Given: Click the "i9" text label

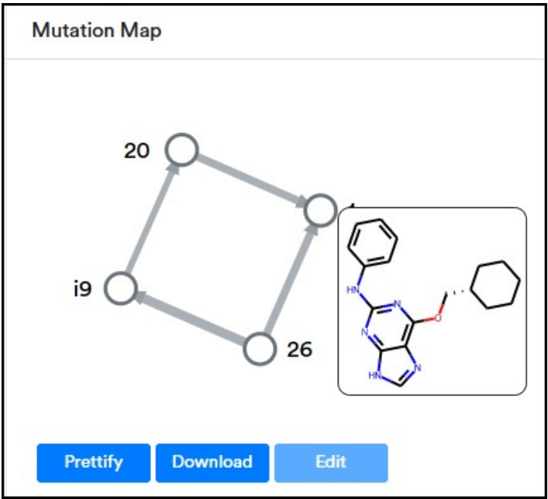Looking at the screenshot, I should click(83, 289).
